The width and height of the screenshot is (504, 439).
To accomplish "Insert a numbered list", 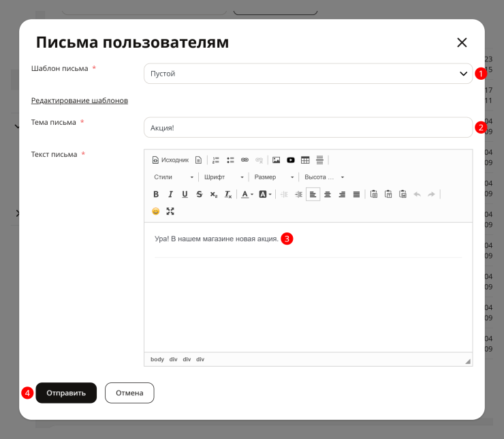I will tap(216, 160).
